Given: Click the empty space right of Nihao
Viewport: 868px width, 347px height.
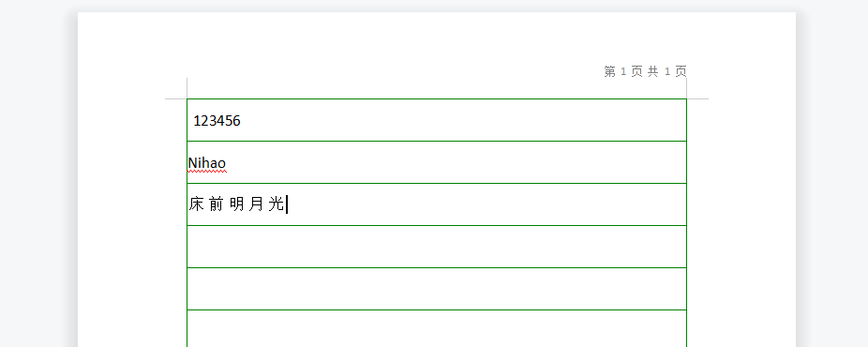Looking at the screenshot, I should (456, 162).
